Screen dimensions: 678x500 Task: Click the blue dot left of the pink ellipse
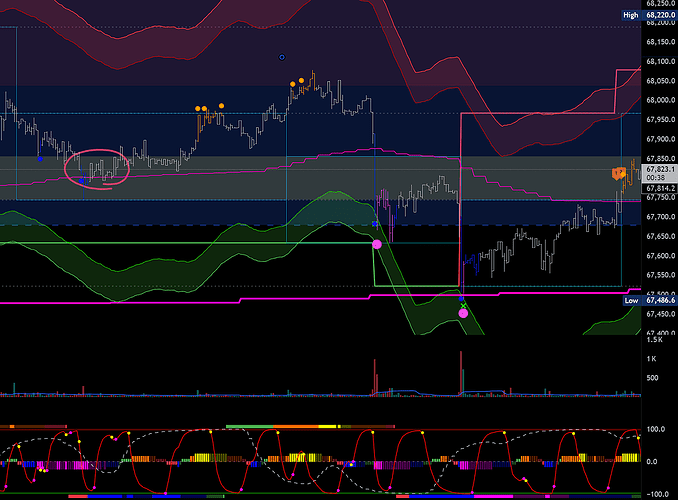[39, 158]
